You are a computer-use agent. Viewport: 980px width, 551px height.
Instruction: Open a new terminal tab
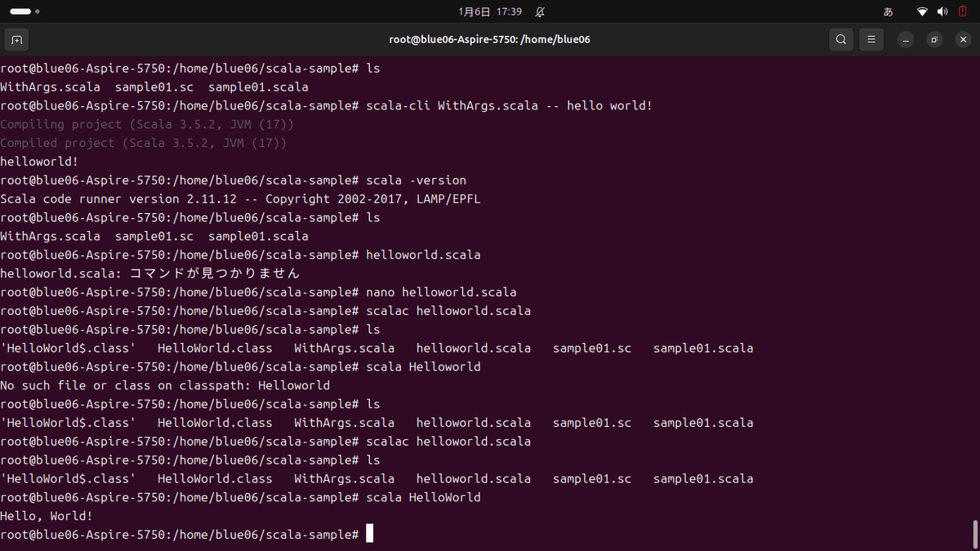click(x=16, y=39)
